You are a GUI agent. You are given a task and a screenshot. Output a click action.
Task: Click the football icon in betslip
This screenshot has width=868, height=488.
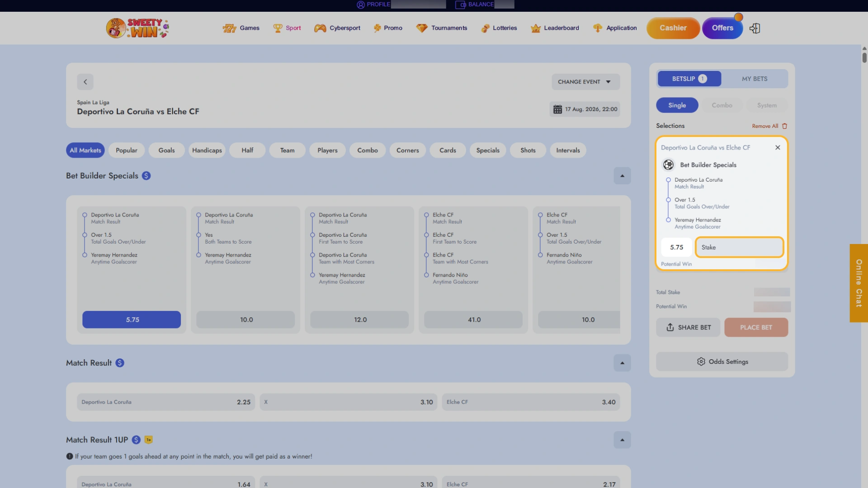(x=668, y=165)
